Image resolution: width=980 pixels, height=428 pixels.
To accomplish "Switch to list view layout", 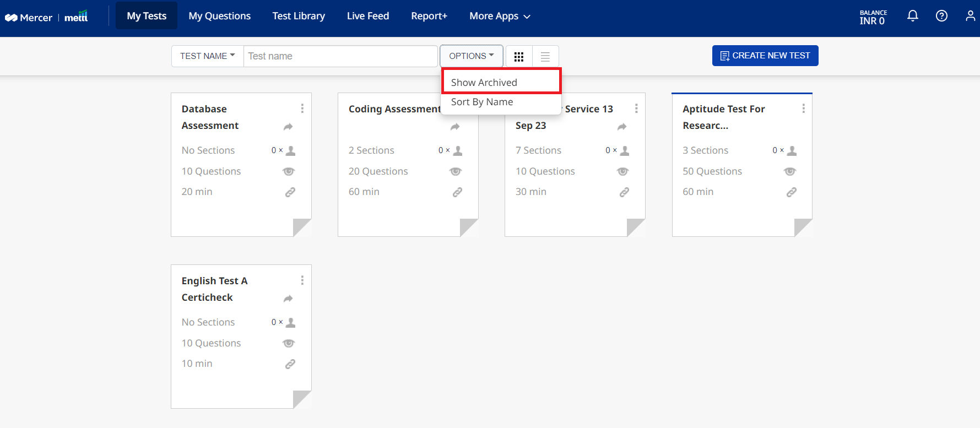I will 545,56.
